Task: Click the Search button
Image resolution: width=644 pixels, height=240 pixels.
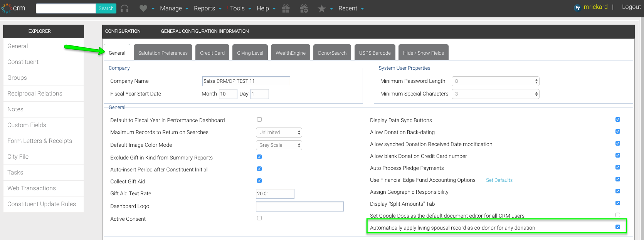Action: (x=106, y=8)
